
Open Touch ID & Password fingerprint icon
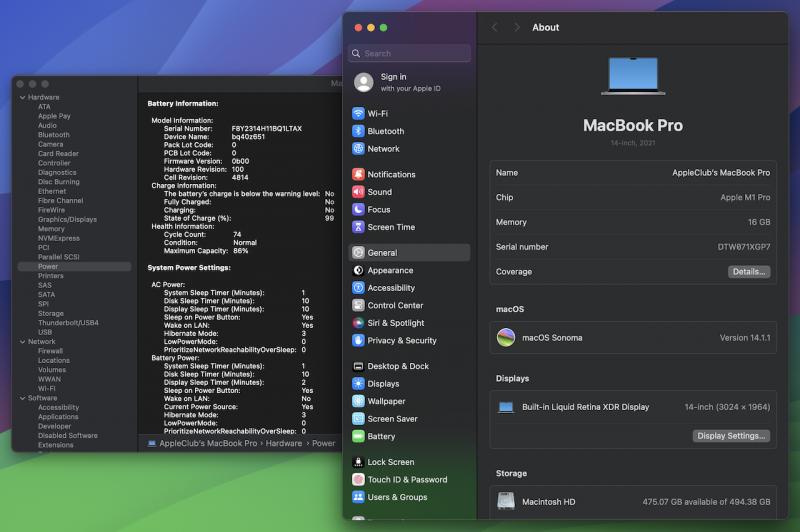coord(358,479)
